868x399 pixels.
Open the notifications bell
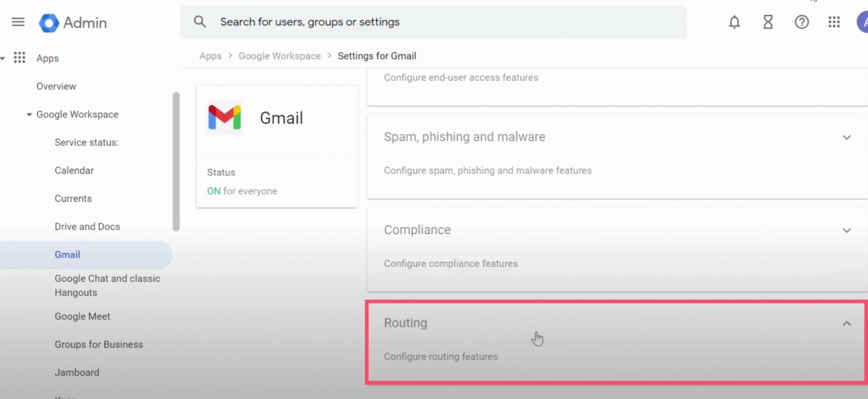click(734, 22)
